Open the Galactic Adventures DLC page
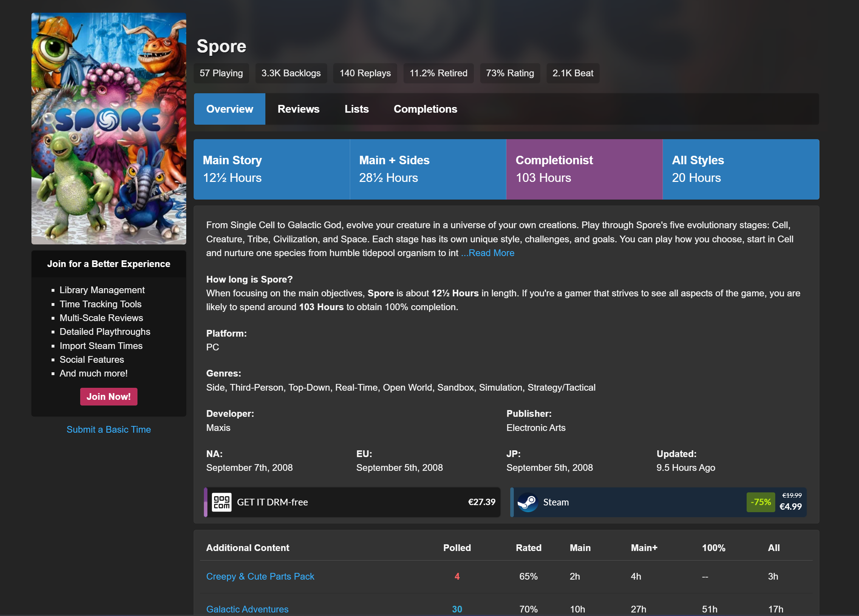Viewport: 859px width, 616px height. coord(247,609)
